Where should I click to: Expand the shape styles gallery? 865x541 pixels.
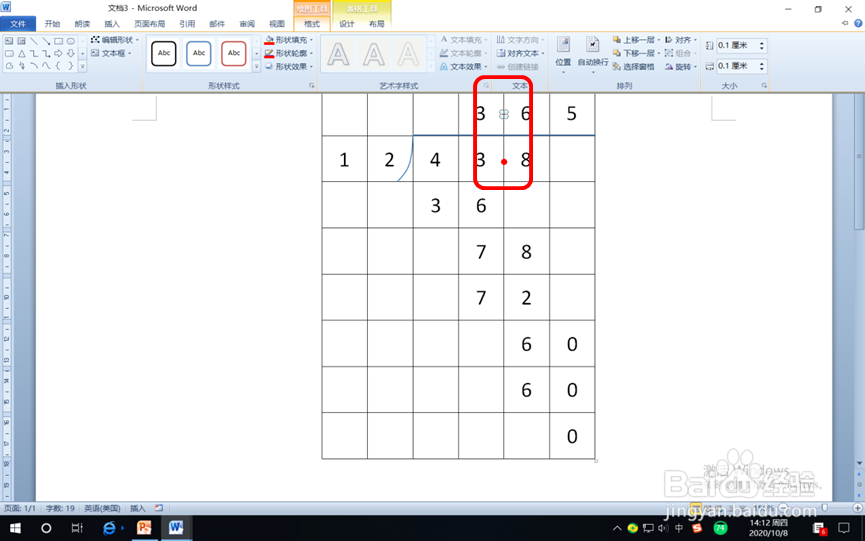click(x=257, y=67)
